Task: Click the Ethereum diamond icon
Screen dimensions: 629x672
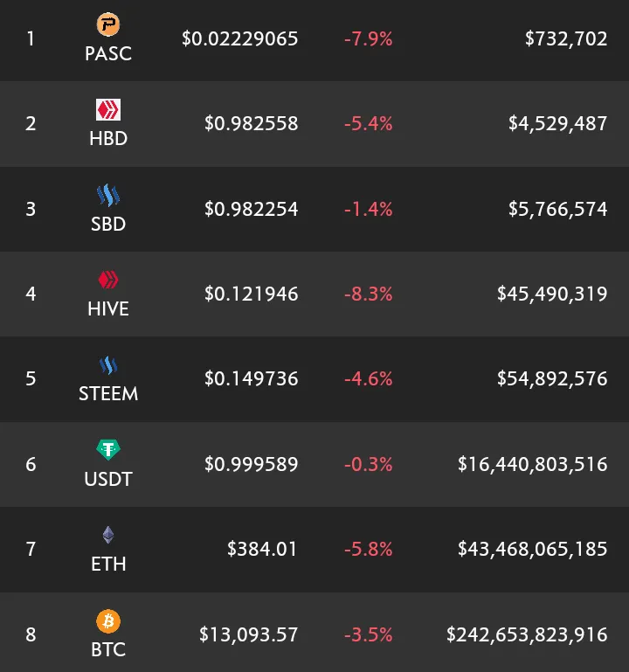Action: coord(108,535)
